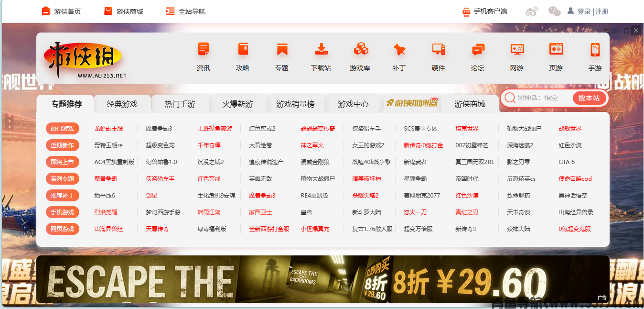Open the 复古1.76散人服 link
This screenshot has height=309, width=644.
coord(372,229)
